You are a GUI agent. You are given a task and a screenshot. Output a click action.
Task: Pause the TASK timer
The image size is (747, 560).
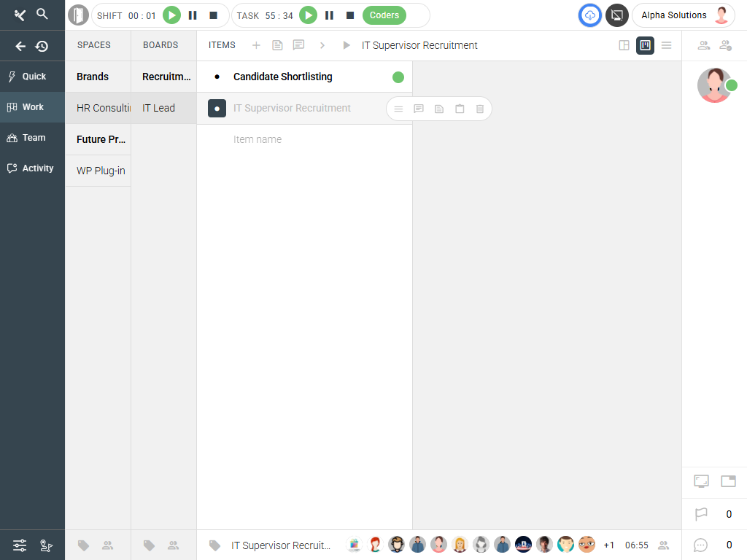(x=329, y=15)
